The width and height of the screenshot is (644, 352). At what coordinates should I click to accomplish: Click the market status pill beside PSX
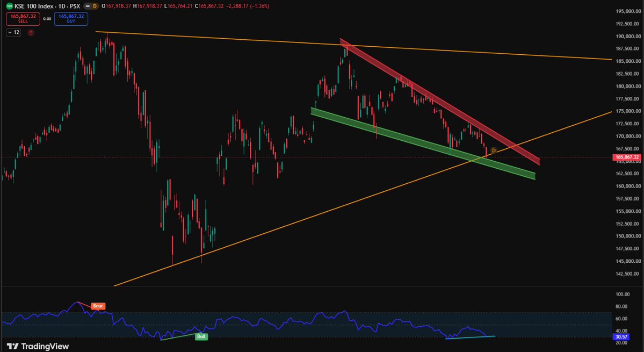click(87, 6)
